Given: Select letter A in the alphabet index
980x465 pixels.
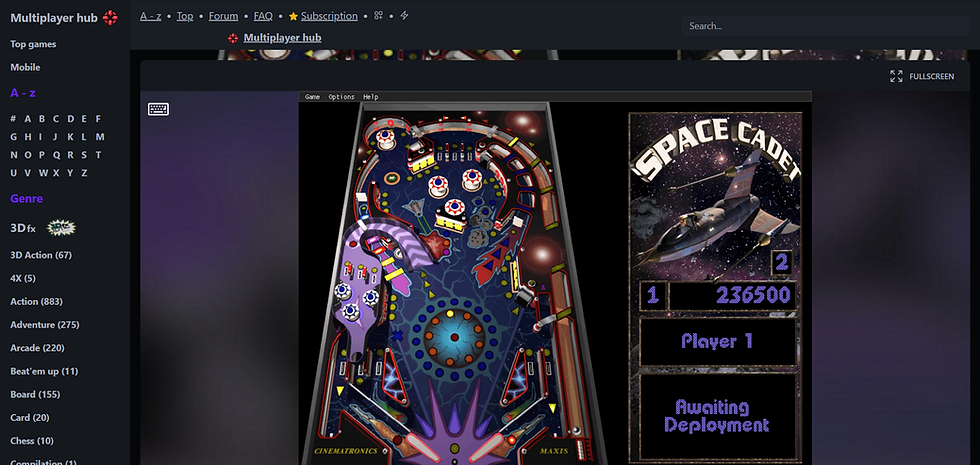Looking at the screenshot, I should [x=28, y=119].
